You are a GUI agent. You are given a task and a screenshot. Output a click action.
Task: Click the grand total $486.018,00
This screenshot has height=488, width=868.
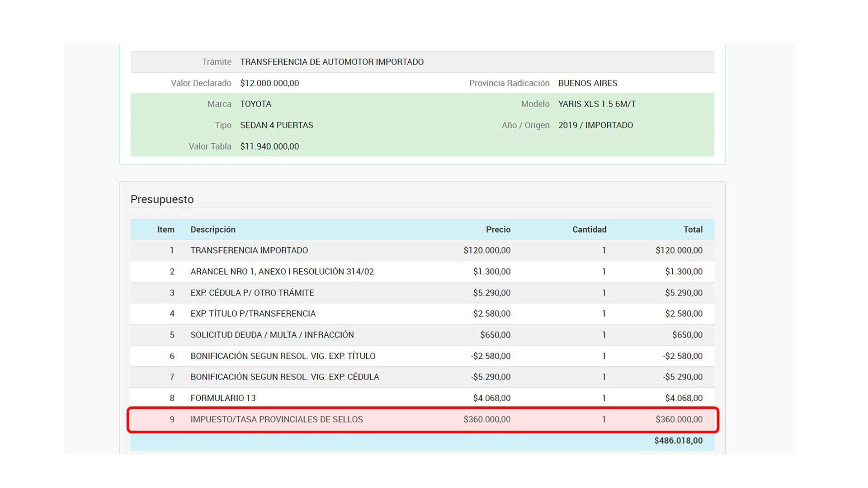[678, 441]
